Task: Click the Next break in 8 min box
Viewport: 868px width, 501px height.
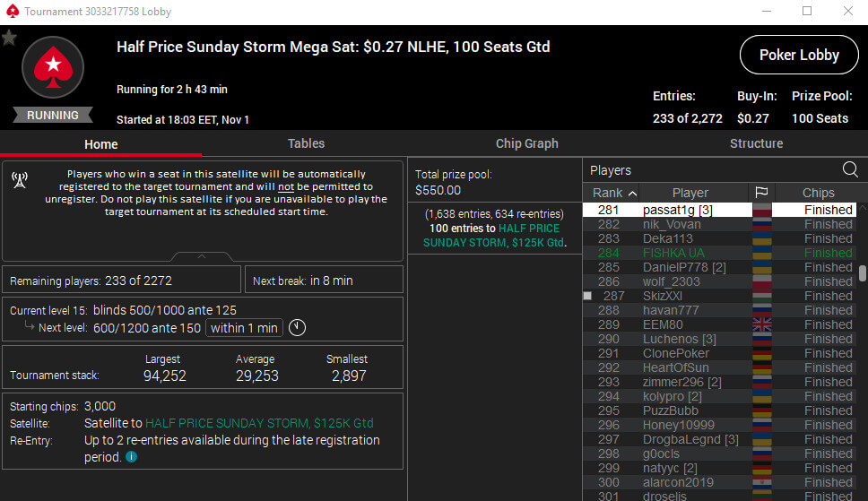Action: [x=324, y=280]
